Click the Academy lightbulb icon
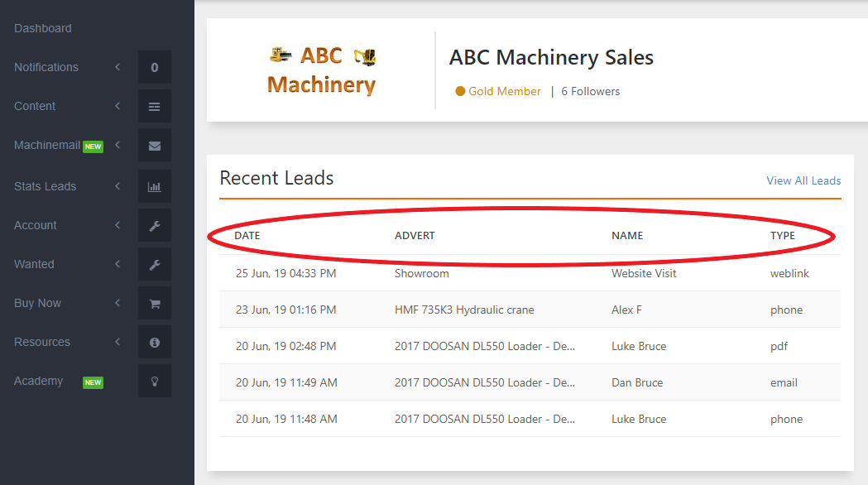The height and width of the screenshot is (485, 868). (x=155, y=381)
